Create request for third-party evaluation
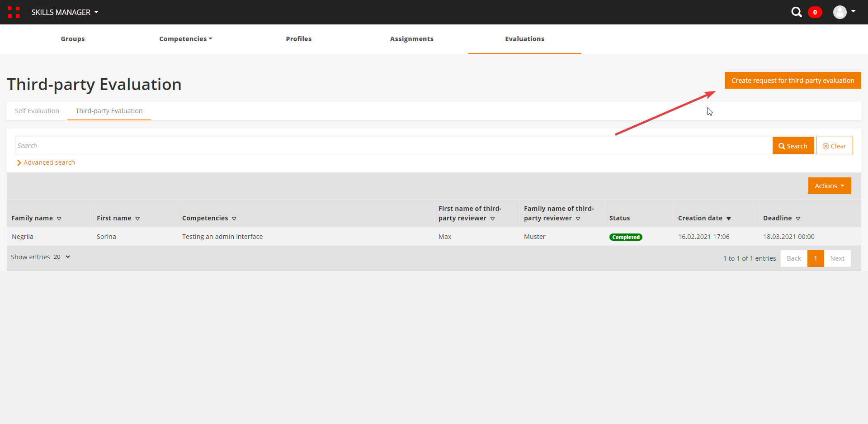 (793, 81)
